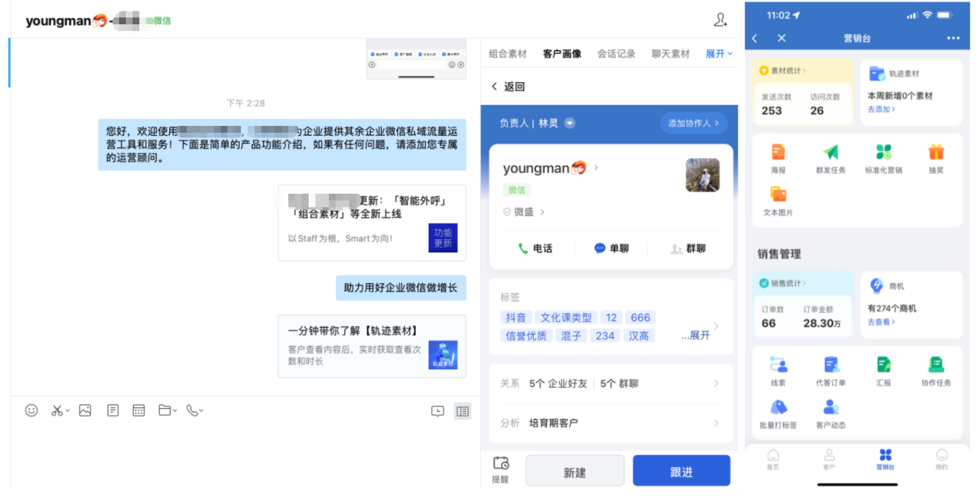Click 添加协作人 button
Image resolution: width=980 pixels, height=498 pixels.
pyautogui.click(x=693, y=123)
